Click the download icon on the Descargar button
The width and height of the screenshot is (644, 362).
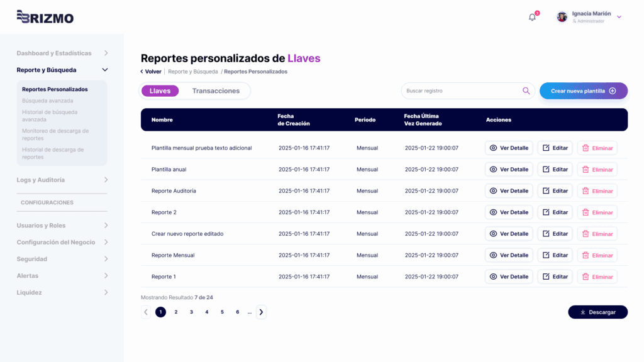582,312
